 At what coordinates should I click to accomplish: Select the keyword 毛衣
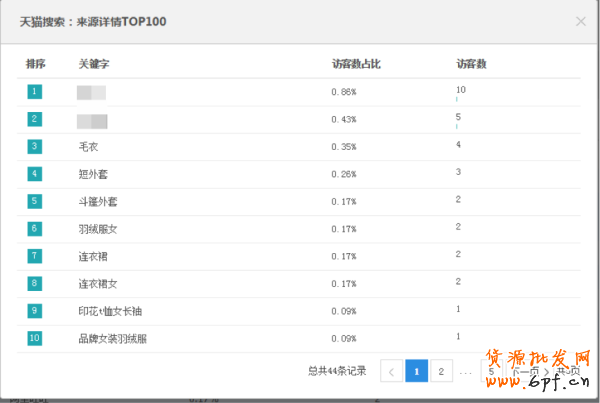88,147
